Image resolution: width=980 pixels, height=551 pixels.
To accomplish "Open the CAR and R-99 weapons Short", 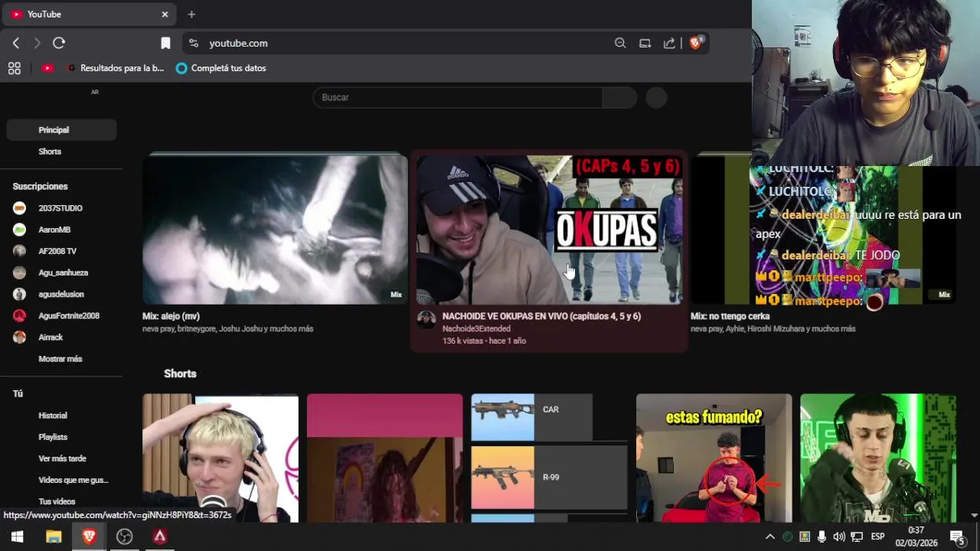I will [x=549, y=458].
